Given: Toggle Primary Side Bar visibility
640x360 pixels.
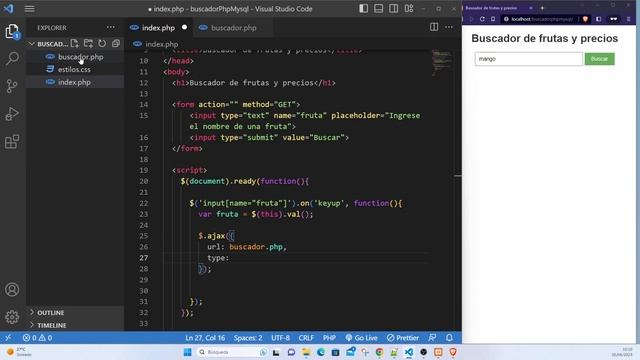Looking at the screenshot, I should pos(363,9).
